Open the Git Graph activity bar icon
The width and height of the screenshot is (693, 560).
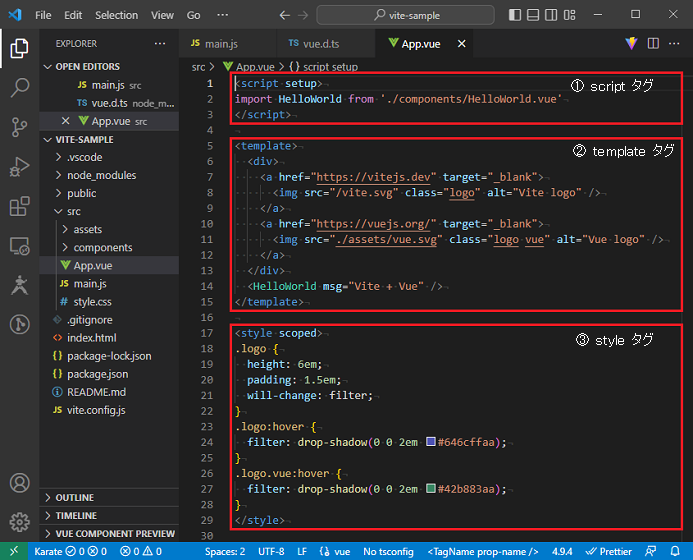tap(19, 324)
